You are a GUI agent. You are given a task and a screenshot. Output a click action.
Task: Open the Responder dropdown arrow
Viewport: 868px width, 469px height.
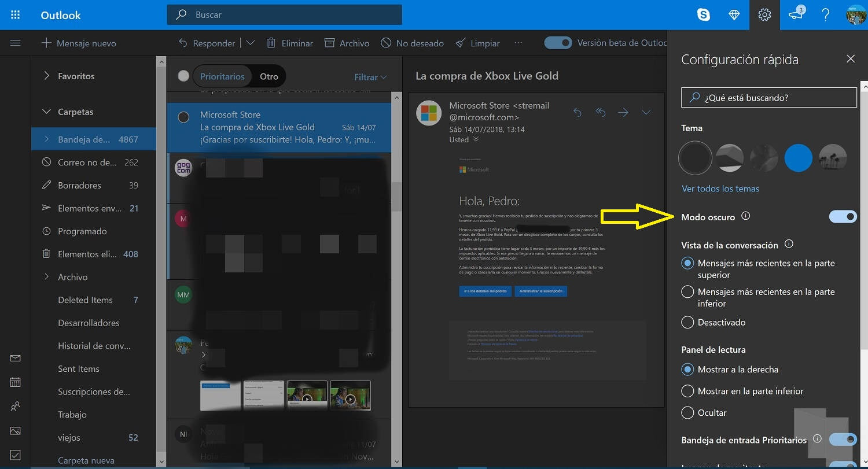[250, 43]
